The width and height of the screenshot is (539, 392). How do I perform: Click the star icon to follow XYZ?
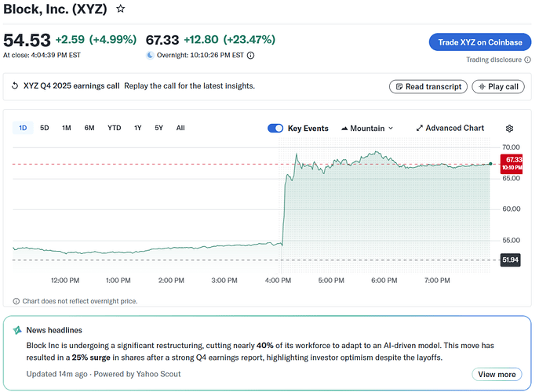pyautogui.click(x=120, y=9)
